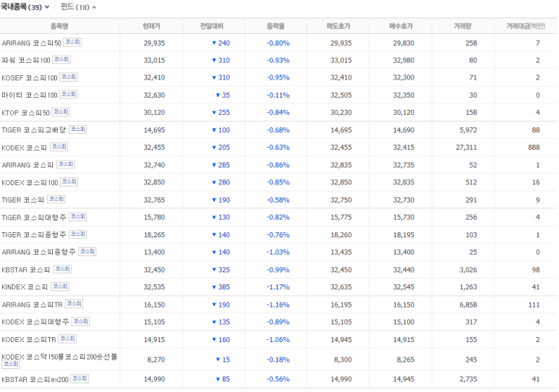Image resolution: width=559 pixels, height=392 pixels.
Task: Sort by 종목명 column header
Action: 59,26
